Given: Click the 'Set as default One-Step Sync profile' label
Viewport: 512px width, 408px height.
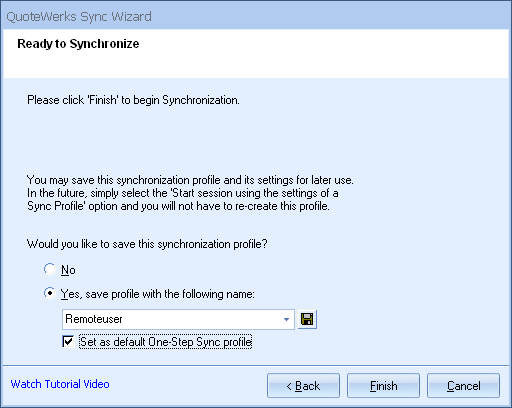Looking at the screenshot, I should (x=166, y=342).
